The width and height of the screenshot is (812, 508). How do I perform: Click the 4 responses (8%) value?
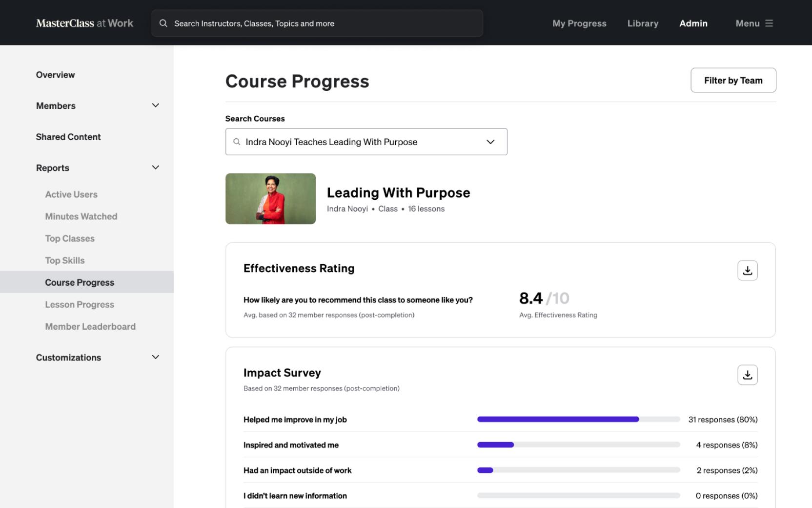[727, 445]
